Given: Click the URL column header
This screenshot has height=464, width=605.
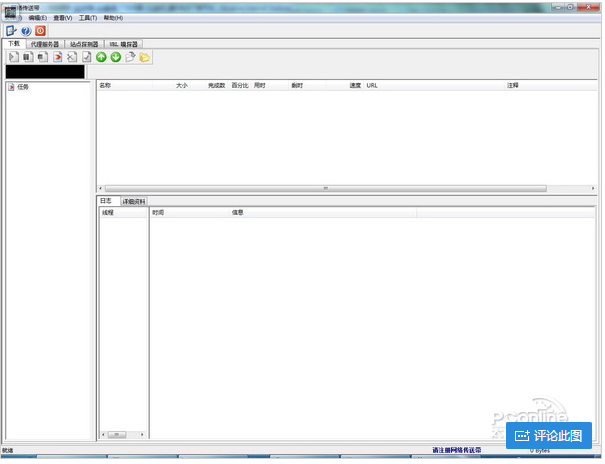Looking at the screenshot, I should click(372, 86).
